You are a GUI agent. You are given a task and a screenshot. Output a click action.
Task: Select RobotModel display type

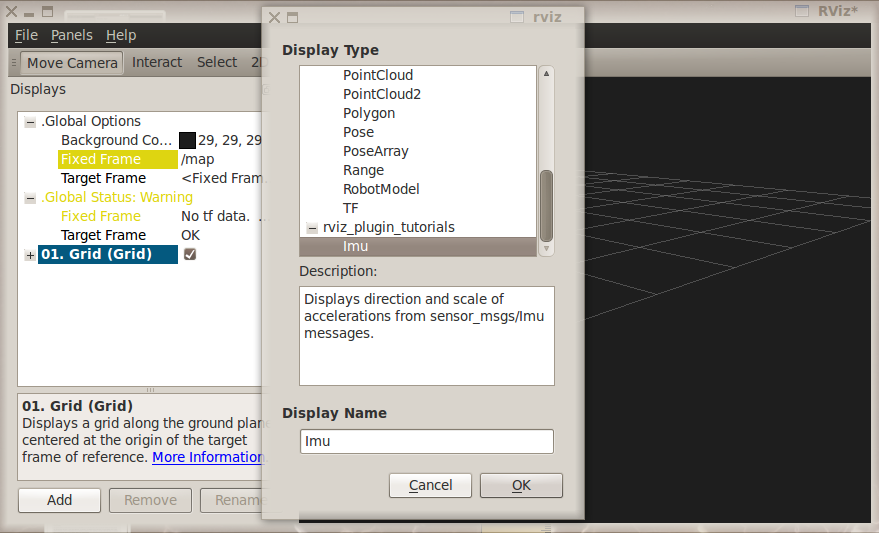coord(381,189)
